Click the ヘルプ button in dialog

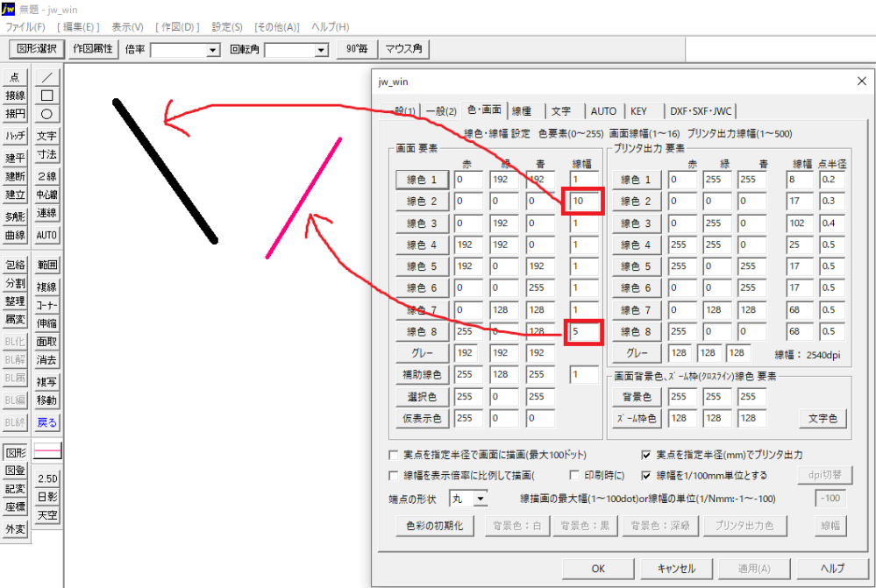pos(832,569)
